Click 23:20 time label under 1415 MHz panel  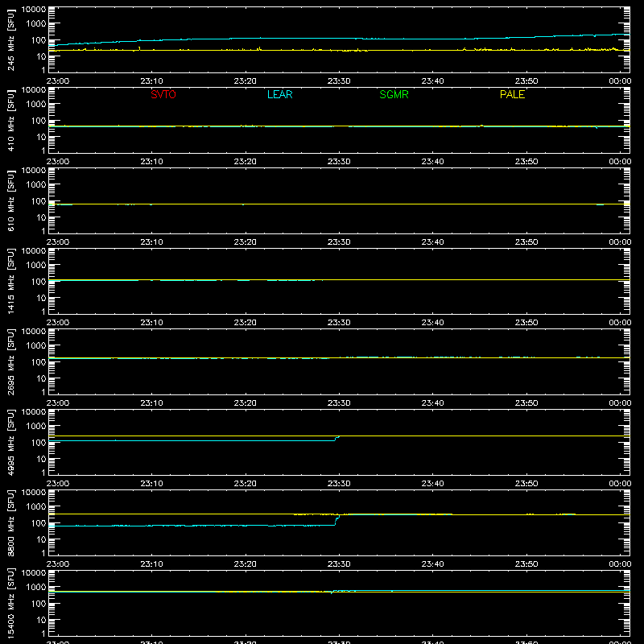coord(246,323)
